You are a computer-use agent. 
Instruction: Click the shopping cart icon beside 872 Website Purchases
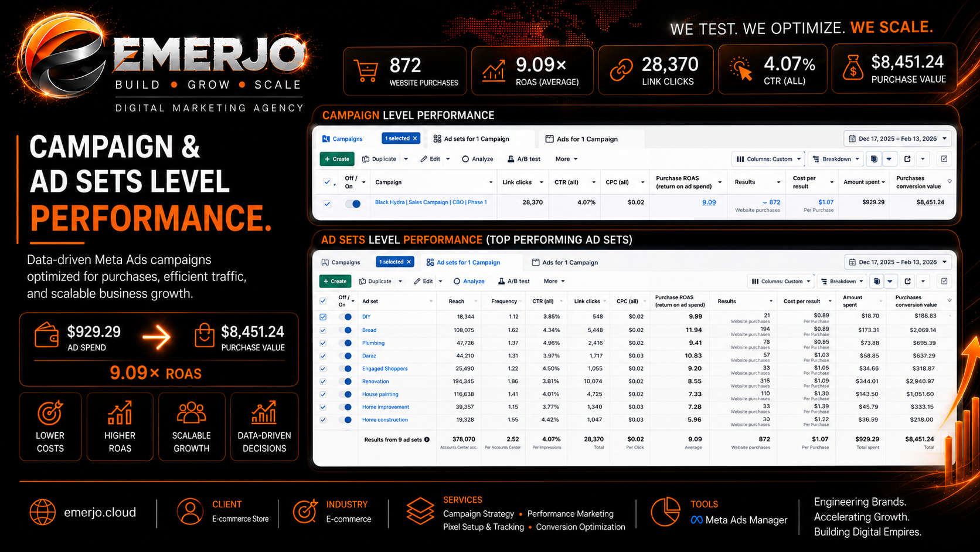(366, 71)
